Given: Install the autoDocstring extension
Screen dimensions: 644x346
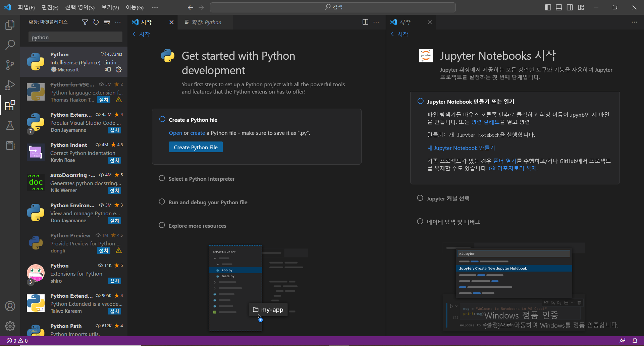Looking at the screenshot, I should [114, 190].
